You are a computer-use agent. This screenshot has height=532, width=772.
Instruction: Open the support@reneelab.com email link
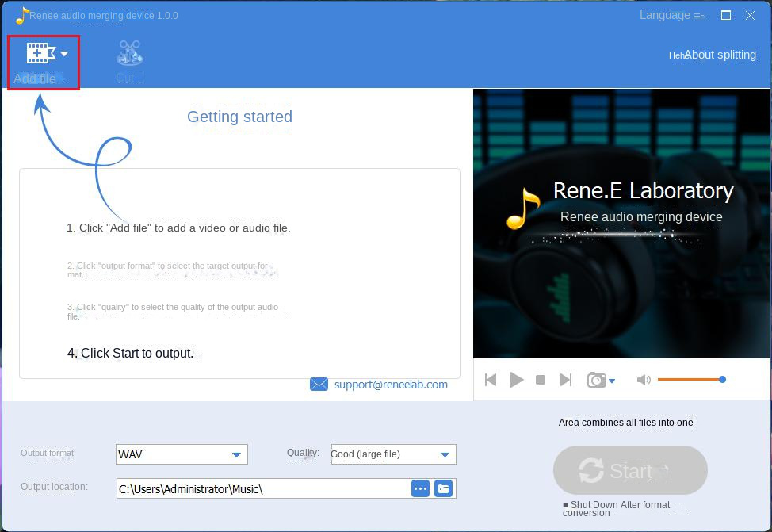tap(390, 385)
